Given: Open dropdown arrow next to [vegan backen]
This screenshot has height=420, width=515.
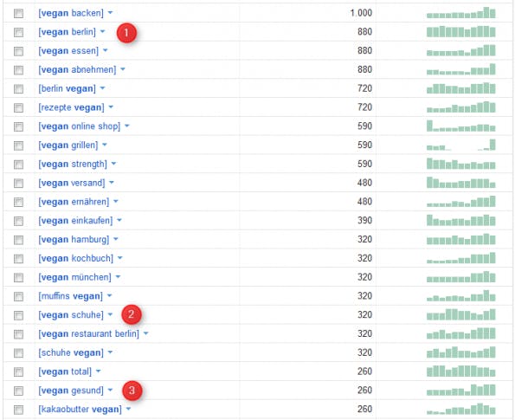Looking at the screenshot, I should [110, 13].
